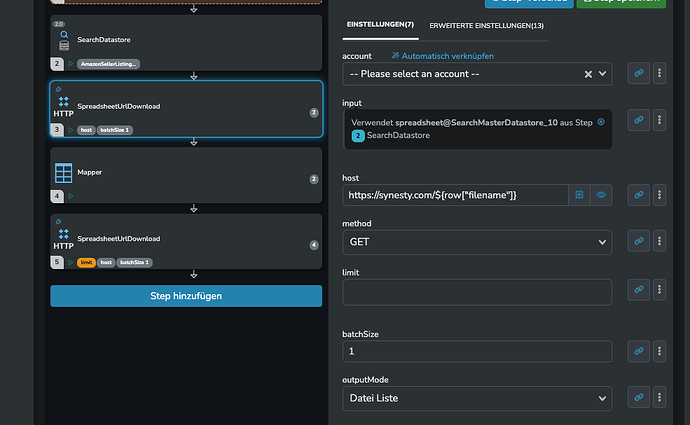The width and height of the screenshot is (690, 425).
Task: Clear the account selection with the X
Action: click(x=588, y=74)
